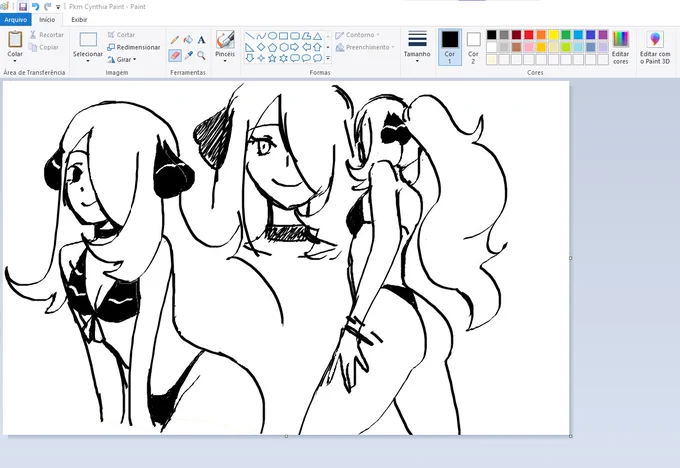
Task: Click Editar com o Paint 3D
Action: click(655, 48)
